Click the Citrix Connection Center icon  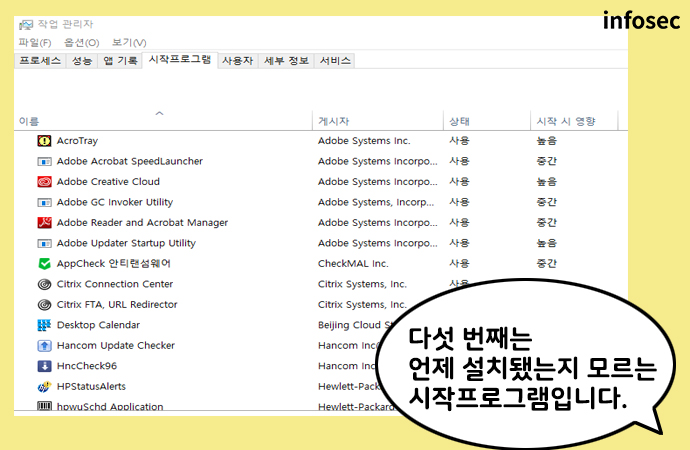click(x=44, y=284)
